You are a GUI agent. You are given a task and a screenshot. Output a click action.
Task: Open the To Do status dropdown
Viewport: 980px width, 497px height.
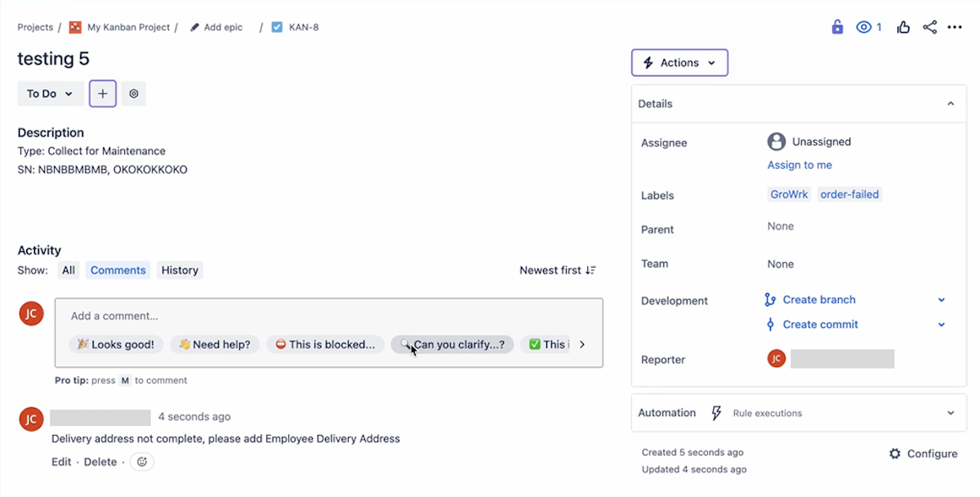[x=50, y=93]
